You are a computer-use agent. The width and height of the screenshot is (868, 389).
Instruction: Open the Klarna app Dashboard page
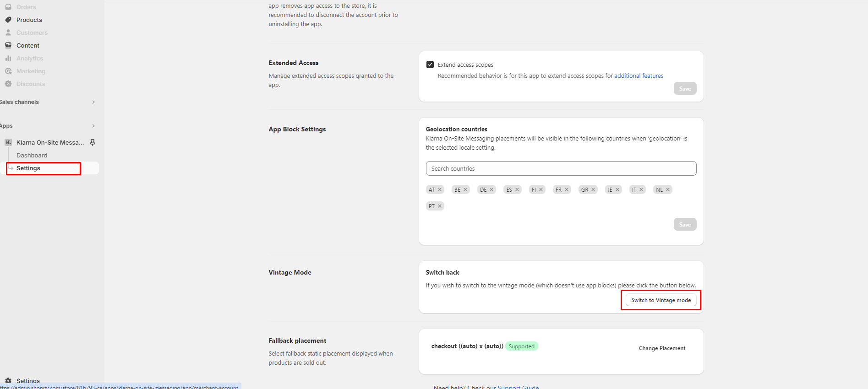pos(32,155)
